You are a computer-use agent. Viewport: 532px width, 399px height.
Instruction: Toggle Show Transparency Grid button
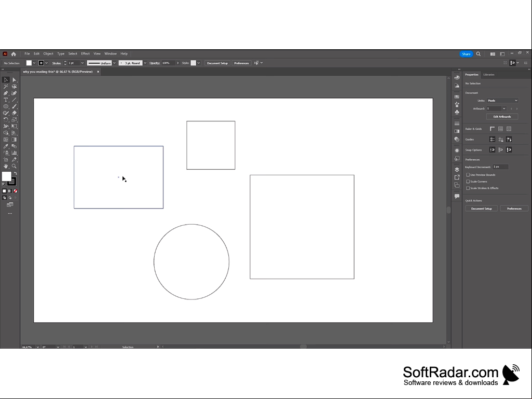point(509,129)
